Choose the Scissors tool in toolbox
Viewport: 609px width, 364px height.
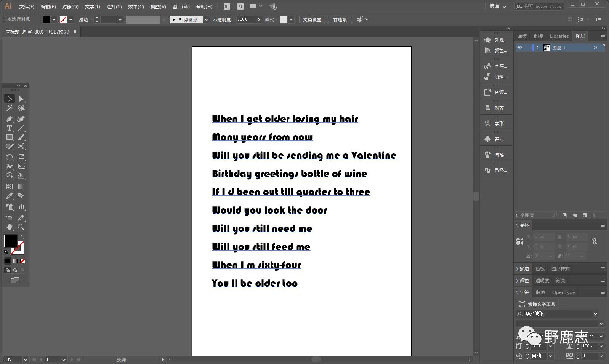[x=21, y=147]
